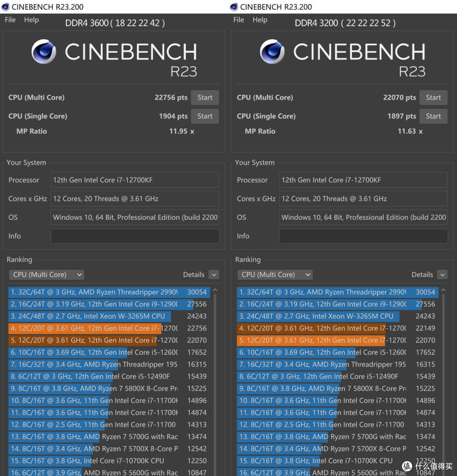Start the Single Core test in left window
457x476 pixels.
click(205, 116)
